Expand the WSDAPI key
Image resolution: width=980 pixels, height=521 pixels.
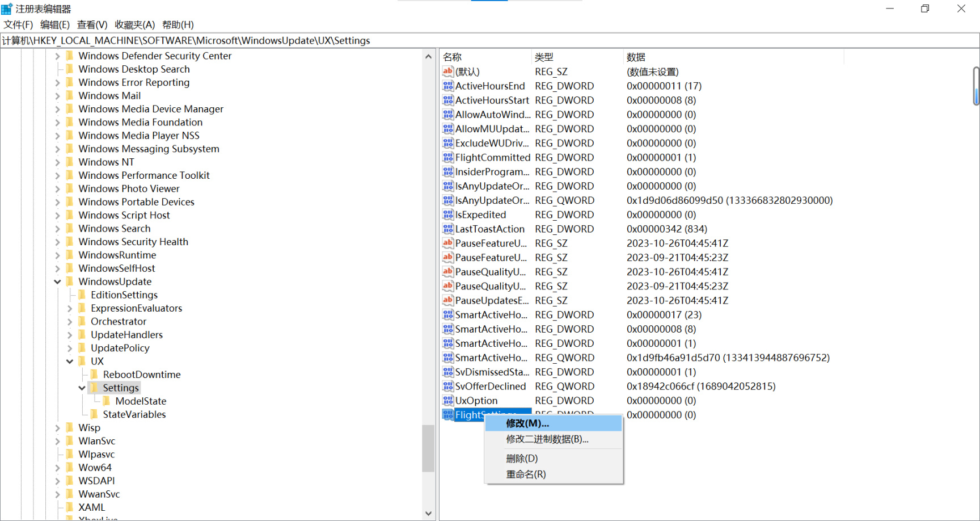[x=57, y=481]
